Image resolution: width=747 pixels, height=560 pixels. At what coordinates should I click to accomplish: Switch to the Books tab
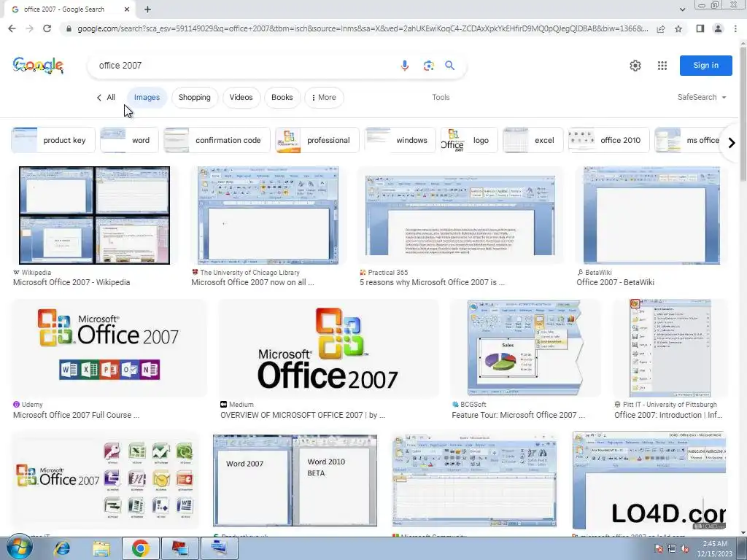(282, 97)
